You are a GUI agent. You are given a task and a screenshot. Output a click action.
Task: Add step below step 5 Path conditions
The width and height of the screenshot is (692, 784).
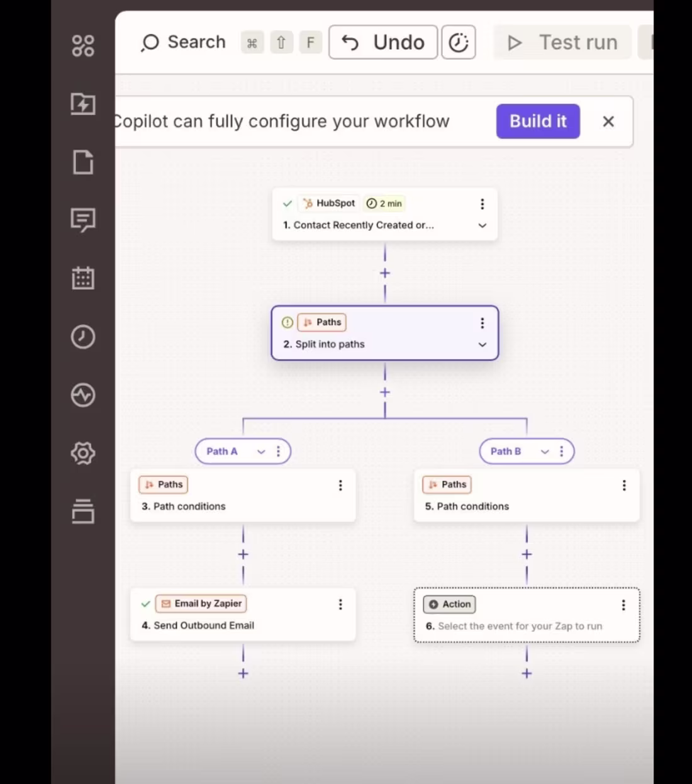pos(527,554)
